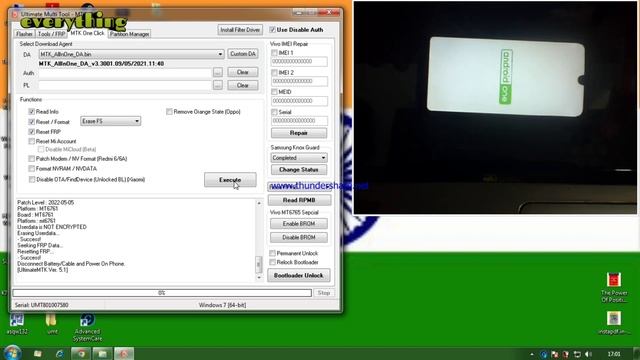This screenshot has width=640, height=360.
Task: Open the network tray icon
Action: point(577,354)
